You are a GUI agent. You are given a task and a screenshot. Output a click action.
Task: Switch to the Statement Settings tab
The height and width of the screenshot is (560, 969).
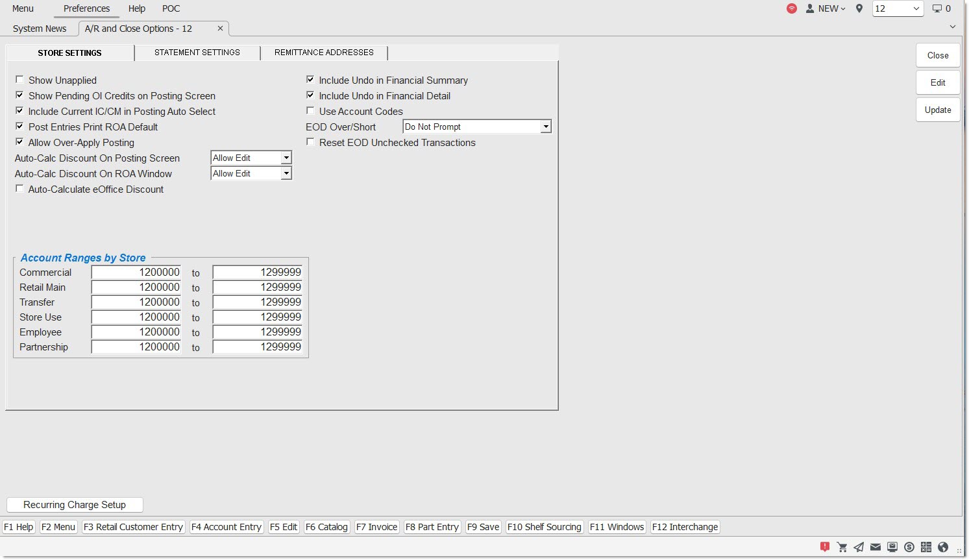pyautogui.click(x=197, y=53)
